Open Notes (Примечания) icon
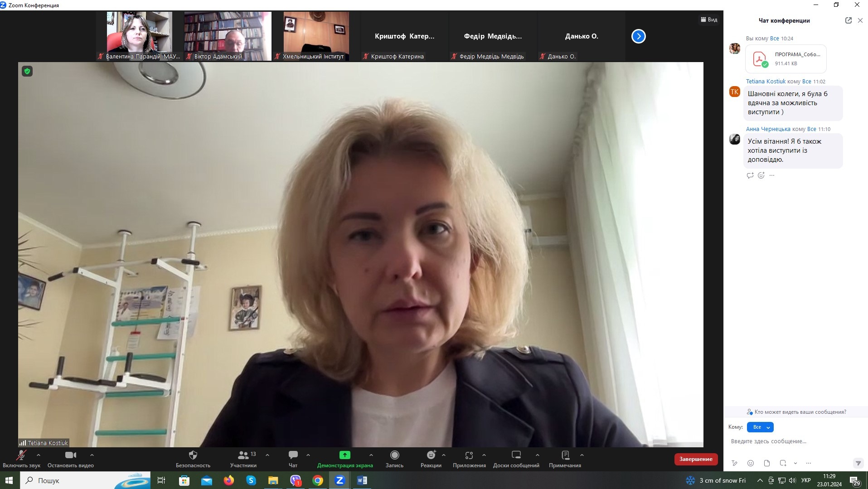This screenshot has width=868, height=489. coord(565,455)
